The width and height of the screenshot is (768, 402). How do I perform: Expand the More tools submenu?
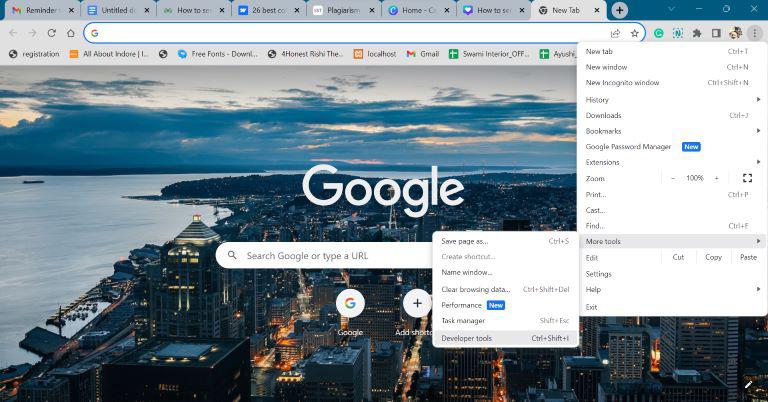672,241
